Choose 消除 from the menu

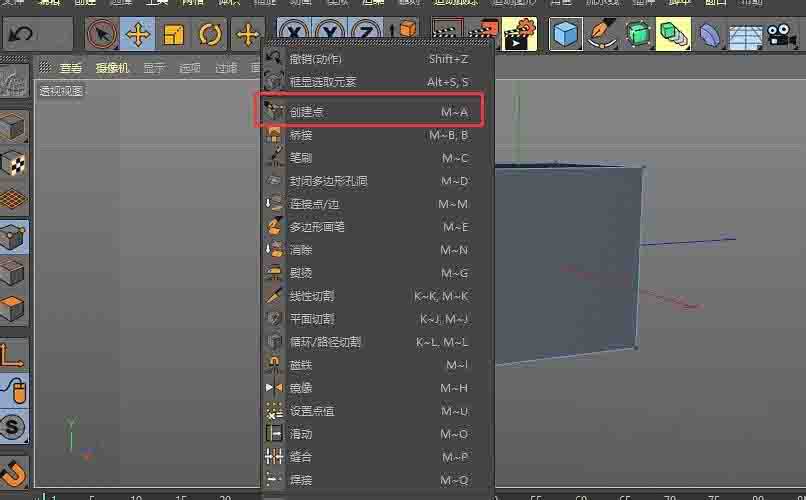[x=378, y=250]
